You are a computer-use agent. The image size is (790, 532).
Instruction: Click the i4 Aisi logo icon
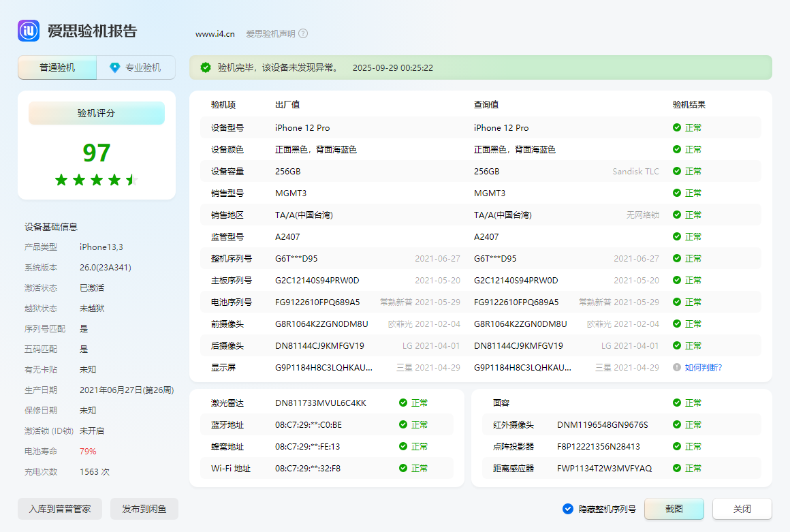coord(29,31)
